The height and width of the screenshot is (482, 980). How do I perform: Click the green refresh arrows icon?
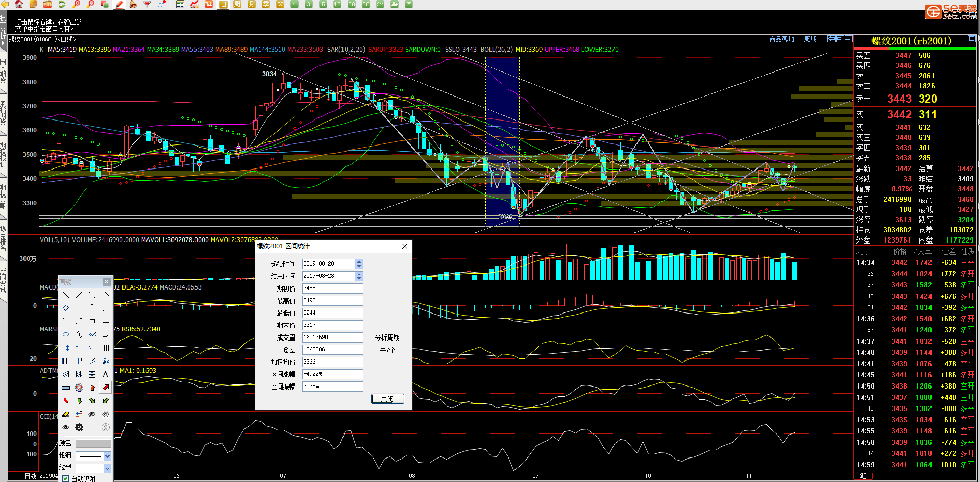(x=62, y=4)
